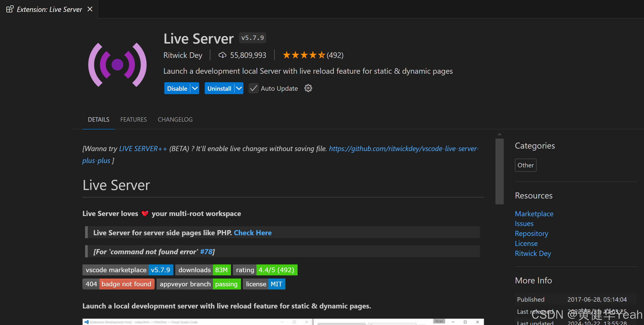Click the extension manage gear icon
This screenshot has width=644, height=325.
click(308, 88)
